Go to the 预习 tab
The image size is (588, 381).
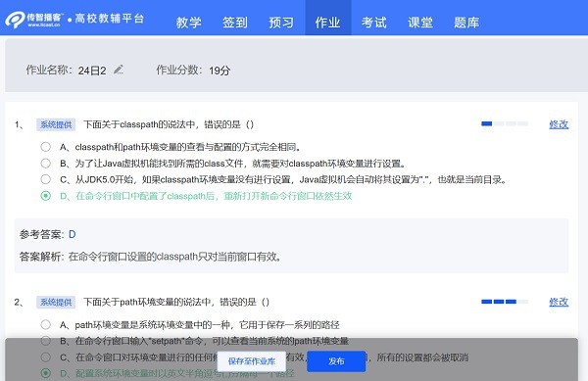click(x=281, y=23)
